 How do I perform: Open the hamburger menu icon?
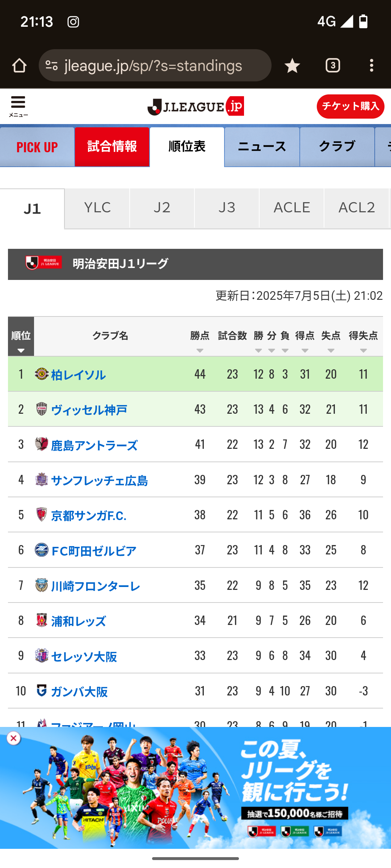pyautogui.click(x=18, y=106)
